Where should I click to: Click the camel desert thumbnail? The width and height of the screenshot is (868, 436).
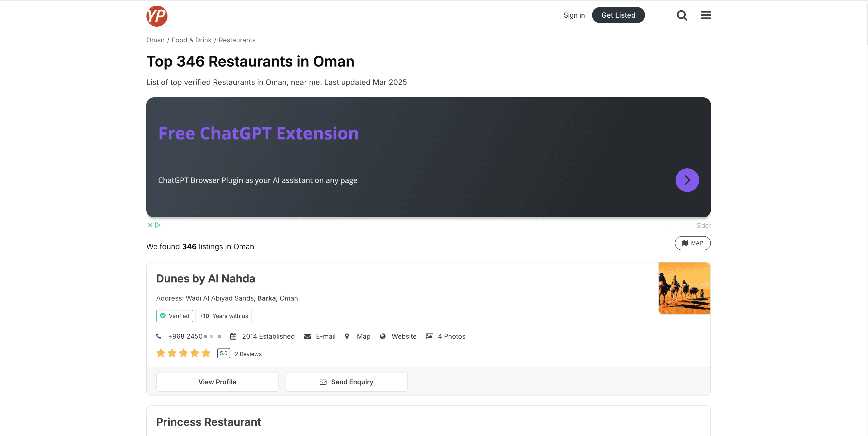pyautogui.click(x=684, y=288)
